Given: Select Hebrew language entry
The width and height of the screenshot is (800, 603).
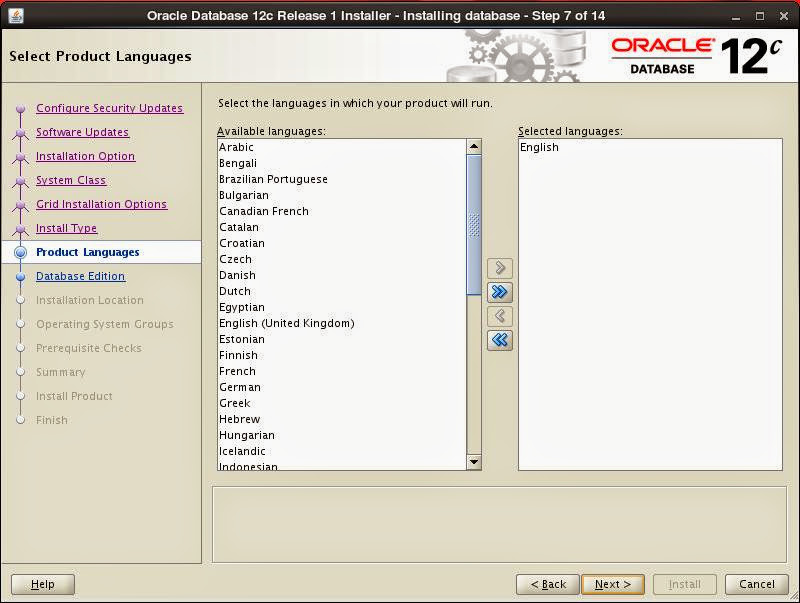Looking at the screenshot, I should pos(342,419).
